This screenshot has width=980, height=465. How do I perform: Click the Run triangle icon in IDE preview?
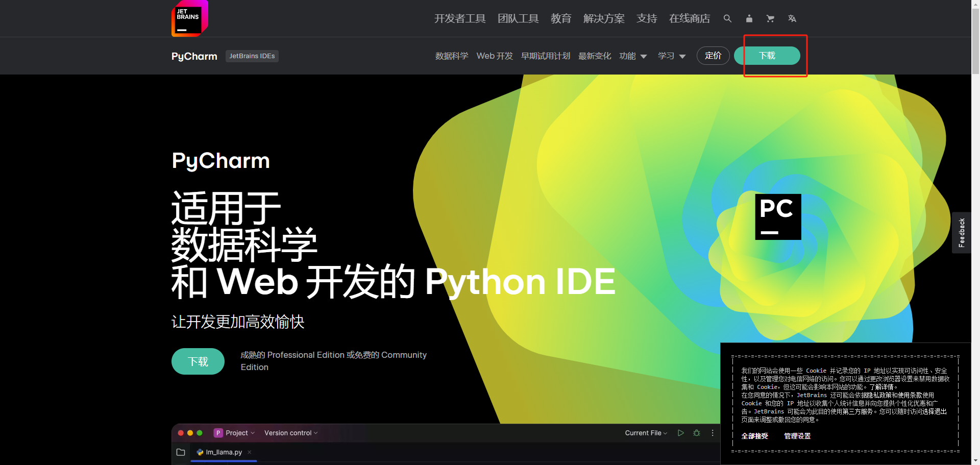[680, 433]
